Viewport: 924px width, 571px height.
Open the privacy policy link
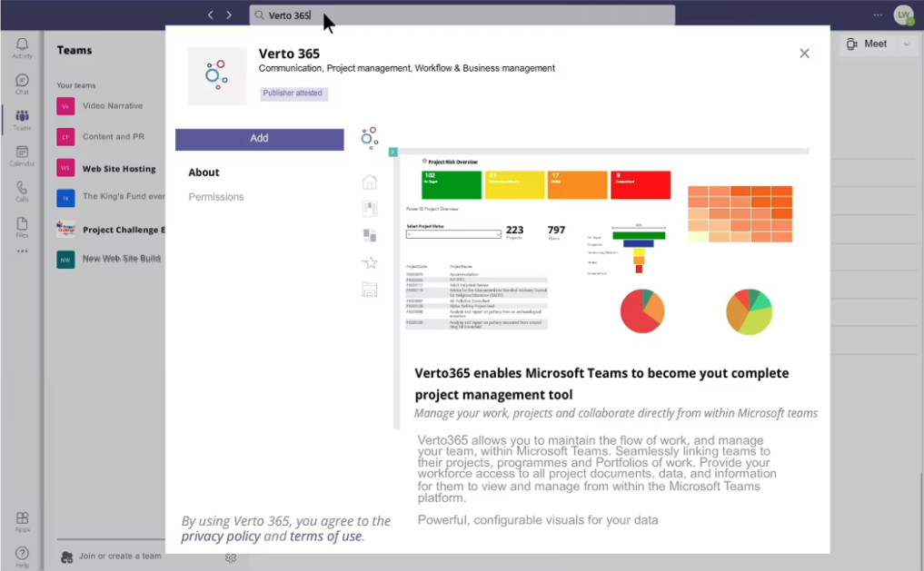tap(220, 536)
